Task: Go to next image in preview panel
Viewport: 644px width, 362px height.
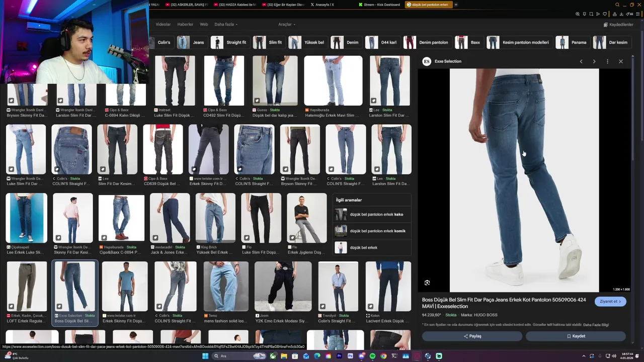Action: click(594, 61)
